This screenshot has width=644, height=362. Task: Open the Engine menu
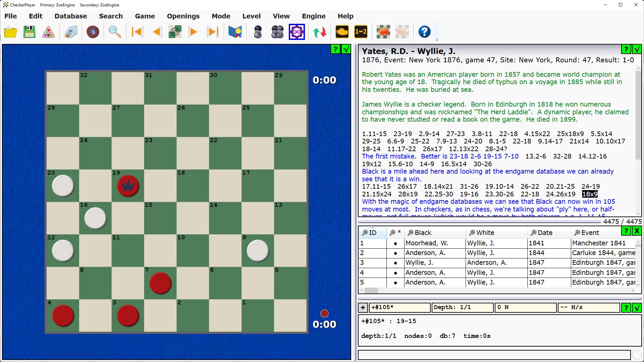coord(314,16)
